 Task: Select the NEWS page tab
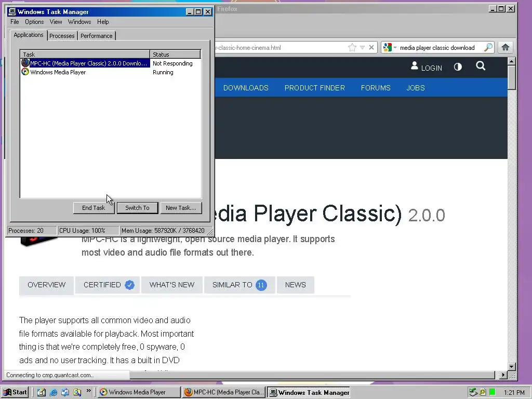pos(296,285)
